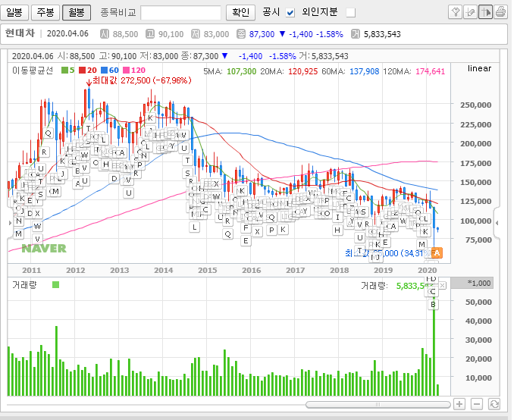
Task: Click disclosure marker E below 2016
Action: click(246, 240)
